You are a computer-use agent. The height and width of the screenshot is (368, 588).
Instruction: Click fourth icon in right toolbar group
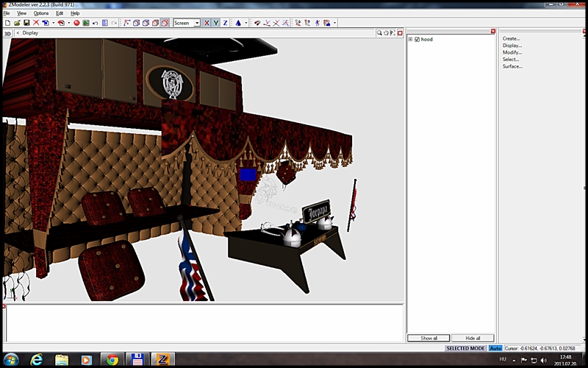pos(327,23)
